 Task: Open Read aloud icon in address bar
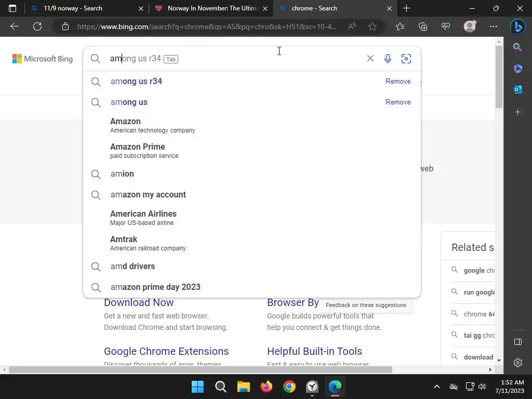coord(352,26)
